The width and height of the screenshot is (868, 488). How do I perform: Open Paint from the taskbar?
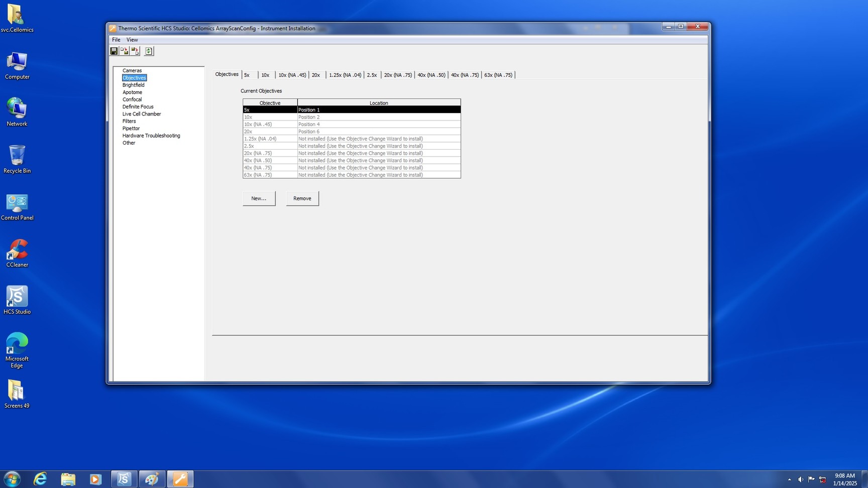point(152,479)
